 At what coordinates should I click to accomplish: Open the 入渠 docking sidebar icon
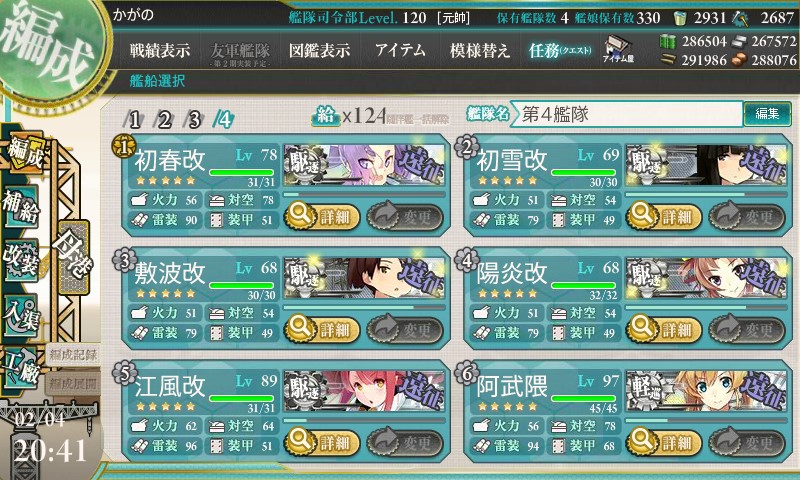tap(21, 315)
